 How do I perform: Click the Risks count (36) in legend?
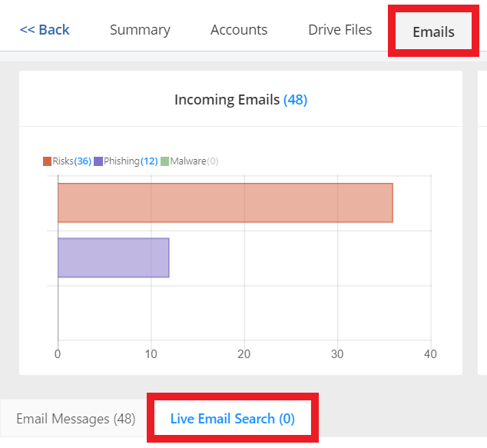click(x=82, y=161)
